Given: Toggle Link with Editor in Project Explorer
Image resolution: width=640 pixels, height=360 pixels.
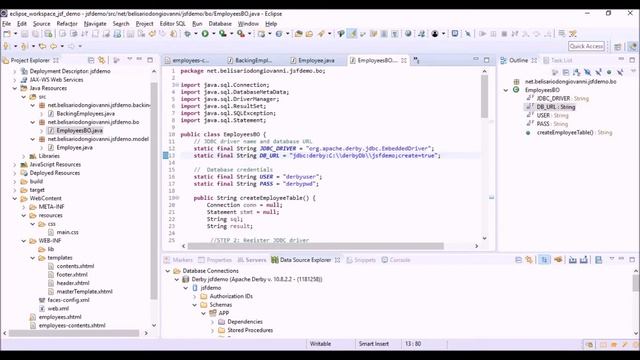Looking at the screenshot, I should [x=102, y=60].
